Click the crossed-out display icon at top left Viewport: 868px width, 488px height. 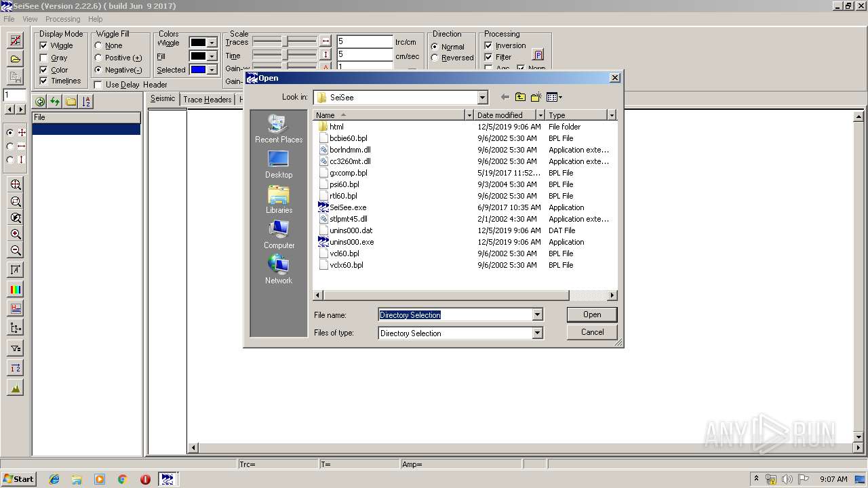[x=15, y=41]
